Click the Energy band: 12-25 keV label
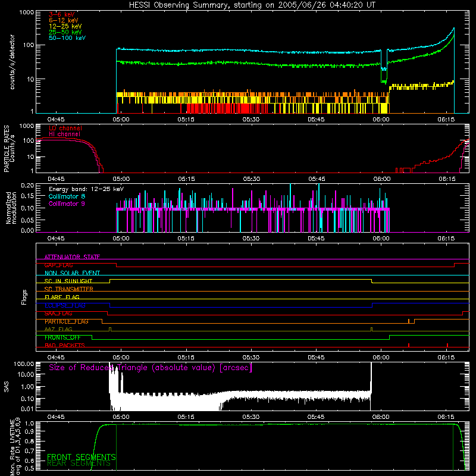 [x=86, y=189]
